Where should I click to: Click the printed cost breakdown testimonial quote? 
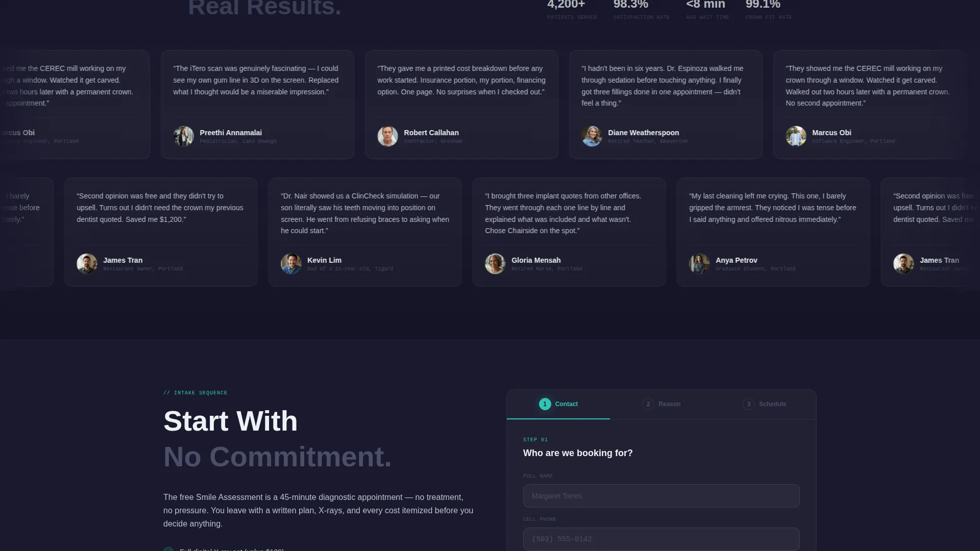tap(461, 80)
